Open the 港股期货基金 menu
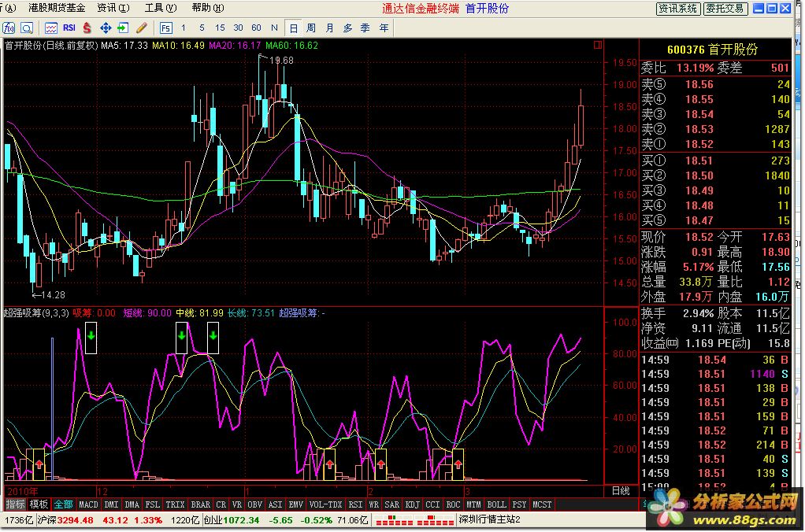The image size is (805, 532). pyautogui.click(x=57, y=8)
